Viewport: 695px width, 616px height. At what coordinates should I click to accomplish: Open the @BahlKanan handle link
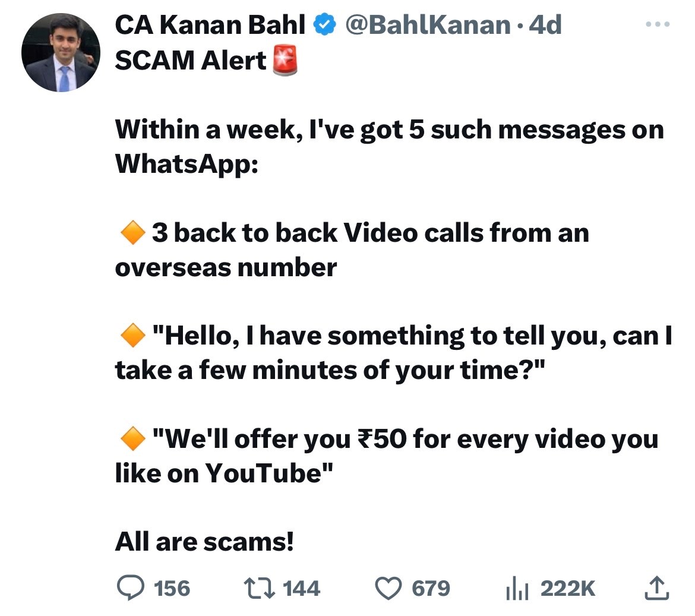pos(428,25)
